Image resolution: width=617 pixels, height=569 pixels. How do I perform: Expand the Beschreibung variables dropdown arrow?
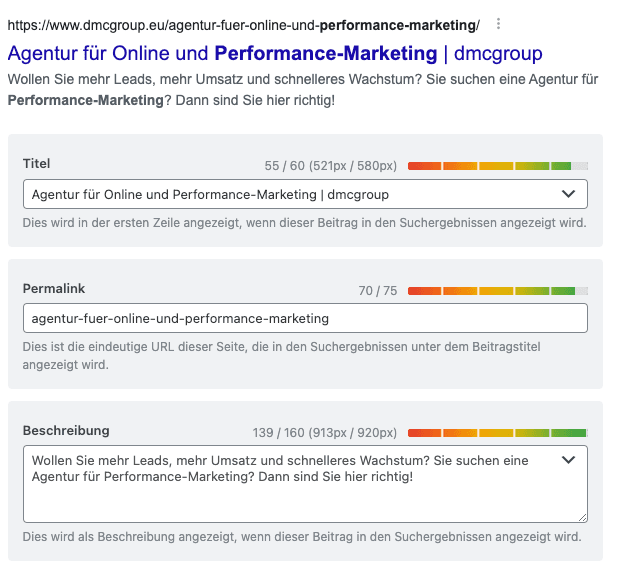point(568,460)
